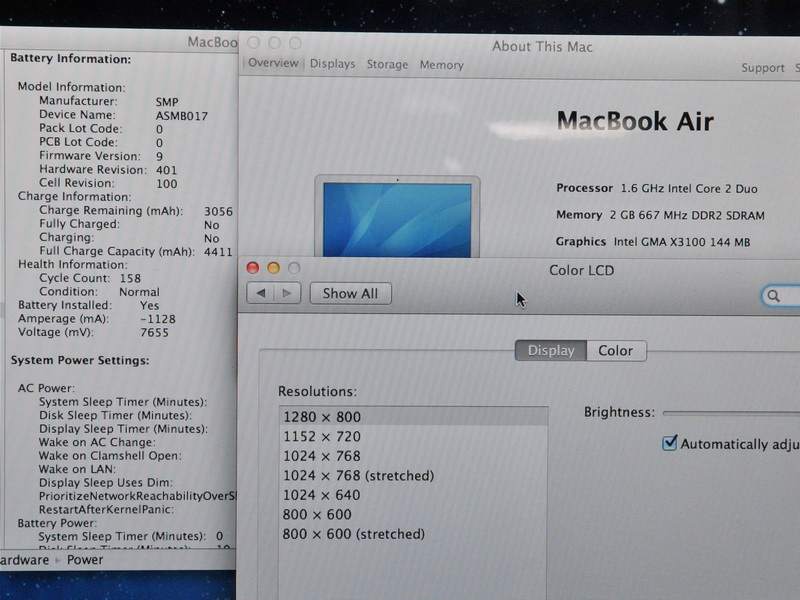Click the Condition value Normal

[x=139, y=292]
